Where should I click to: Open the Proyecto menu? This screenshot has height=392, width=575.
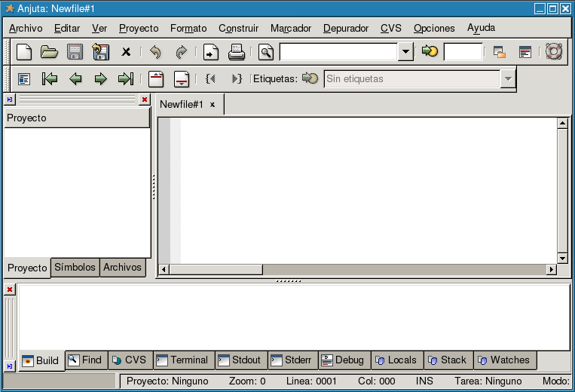click(x=139, y=28)
